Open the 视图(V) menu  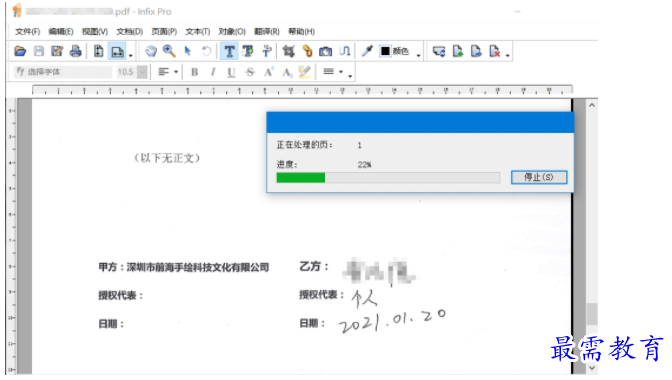[x=95, y=32]
